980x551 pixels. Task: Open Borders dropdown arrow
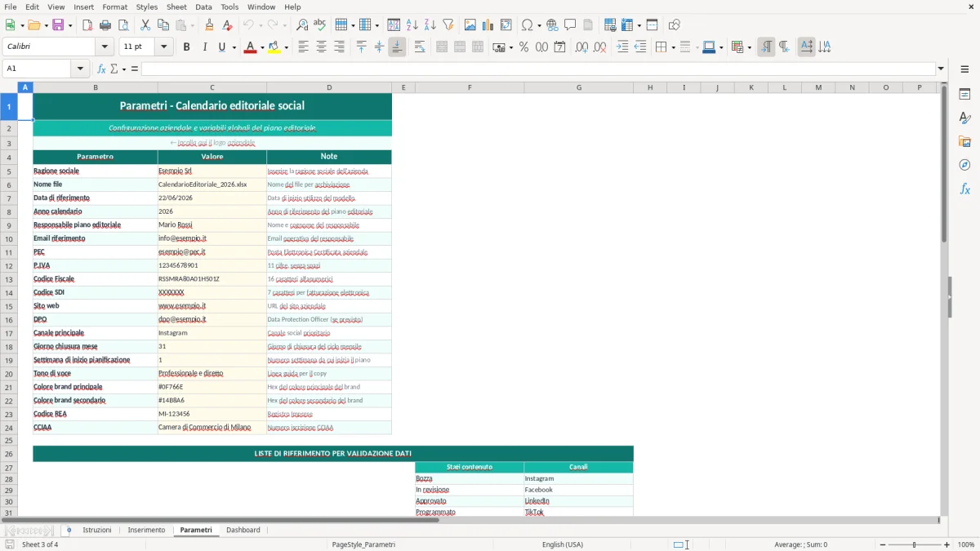coord(672,47)
